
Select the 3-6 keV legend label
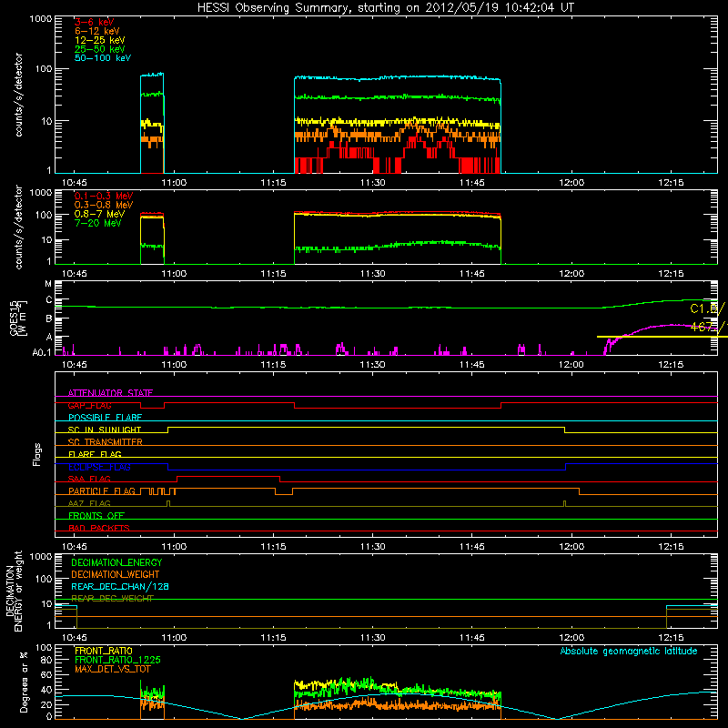click(94, 22)
